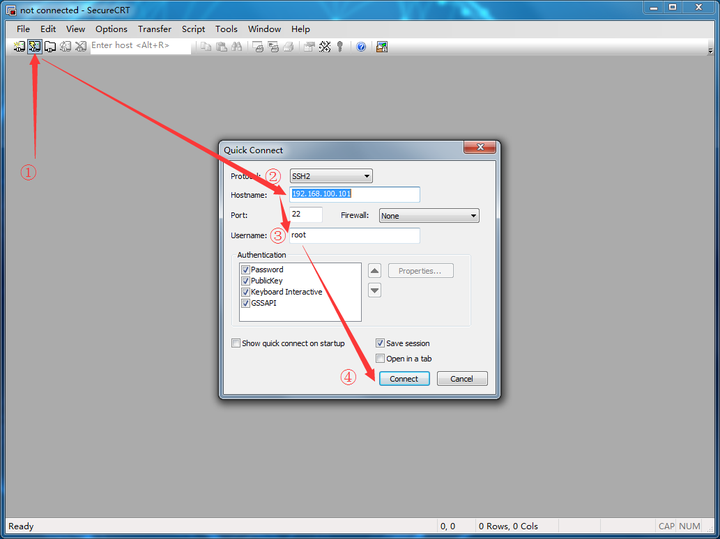Uncheck the Password authentication checkbox
This screenshot has height=539, width=720.
(x=246, y=270)
